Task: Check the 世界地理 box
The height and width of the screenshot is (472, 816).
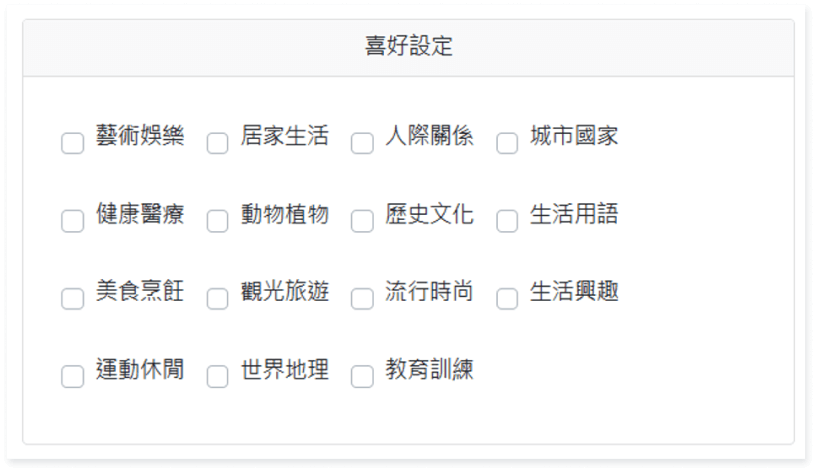Action: 217,376
